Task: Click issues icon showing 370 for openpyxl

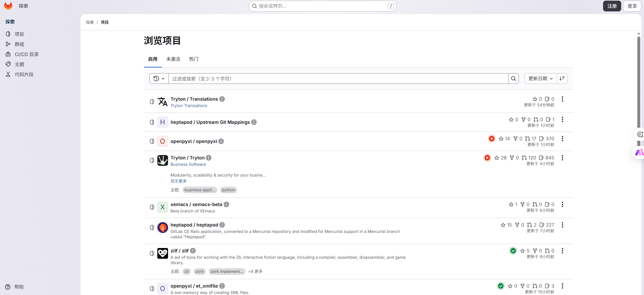Action: [541, 139]
